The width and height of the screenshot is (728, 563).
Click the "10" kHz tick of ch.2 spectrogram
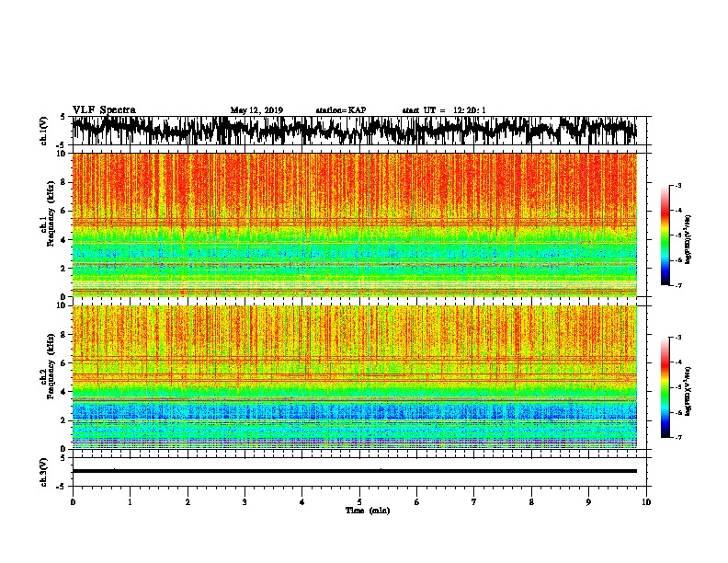click(x=62, y=305)
